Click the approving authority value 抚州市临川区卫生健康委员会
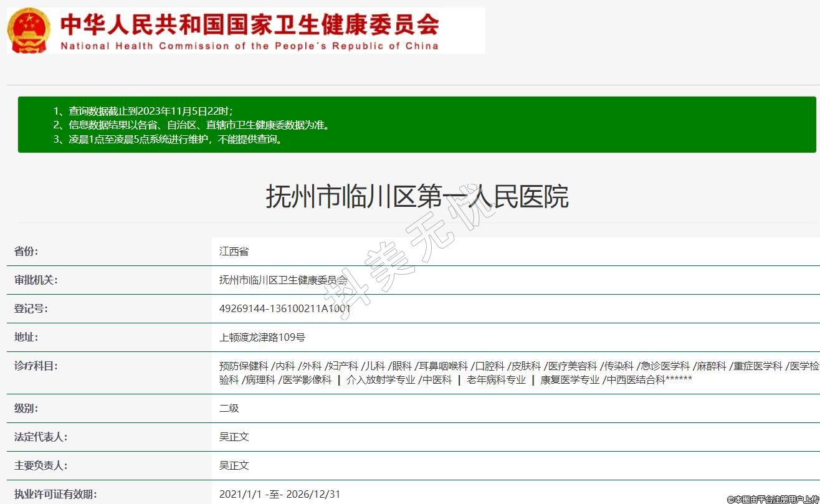 coord(283,280)
